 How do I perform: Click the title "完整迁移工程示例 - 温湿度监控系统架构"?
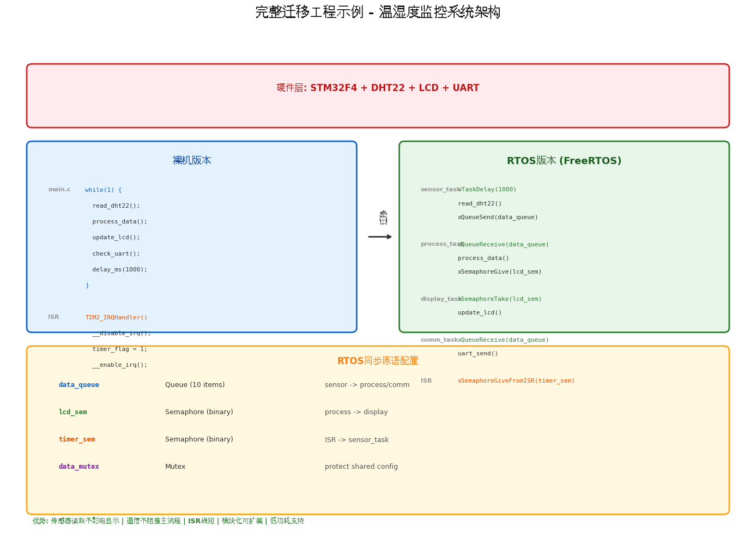coord(378,12)
